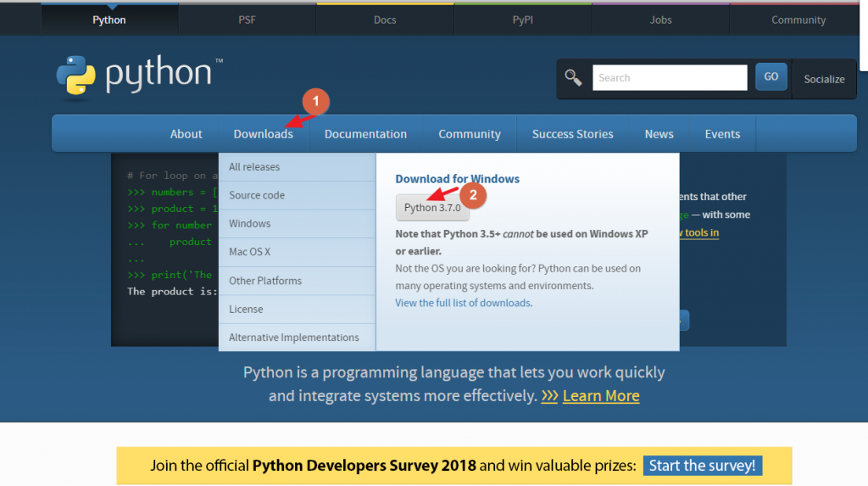Viewport: 868px width, 486px height.
Task: Click the Python logo in the header
Action: coord(139,76)
